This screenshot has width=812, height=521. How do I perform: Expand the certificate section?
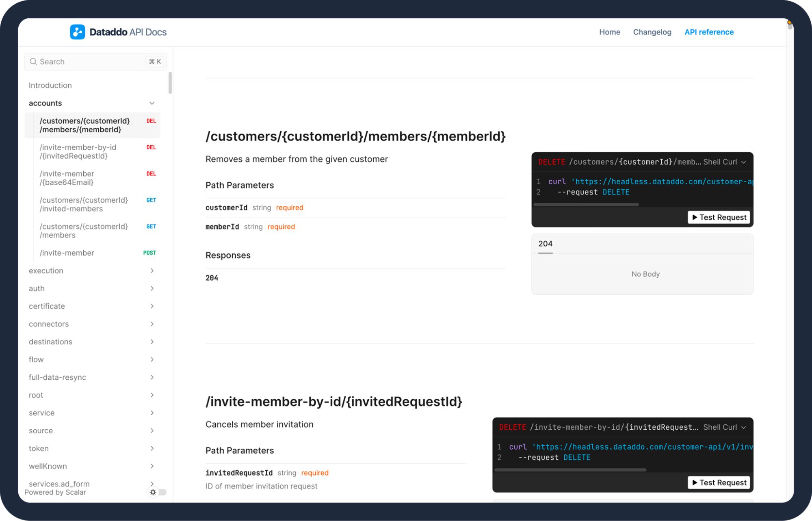152,306
